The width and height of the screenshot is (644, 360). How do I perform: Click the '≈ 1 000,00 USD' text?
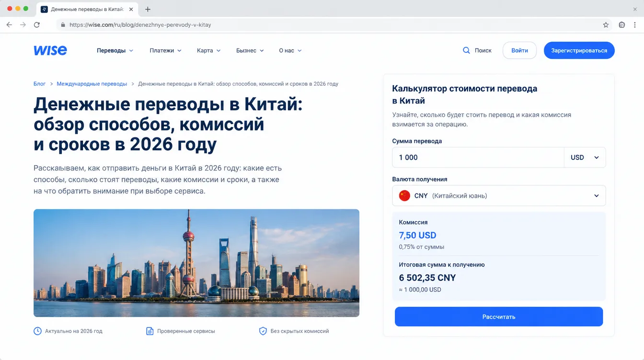point(420,290)
